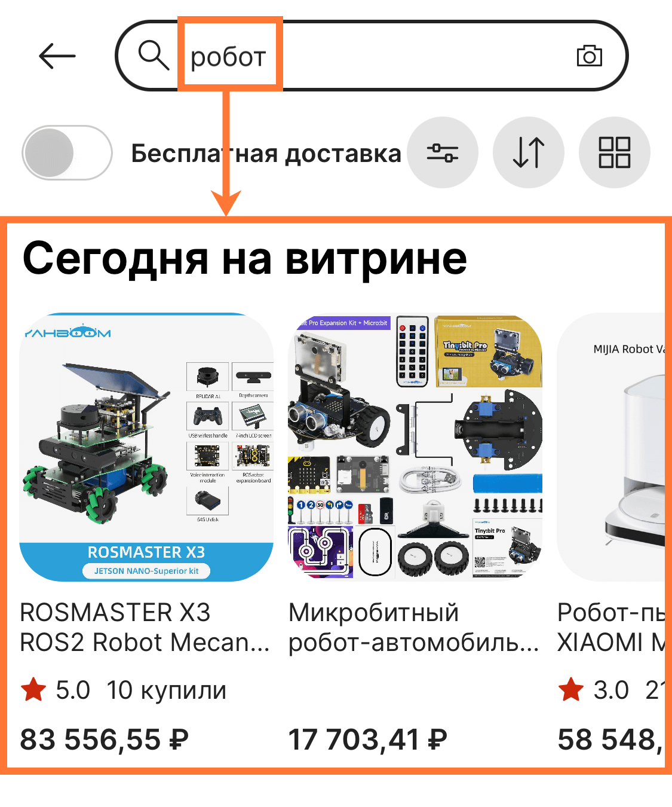Open camera image search
The width and height of the screenshot is (672, 807).
pyautogui.click(x=589, y=56)
